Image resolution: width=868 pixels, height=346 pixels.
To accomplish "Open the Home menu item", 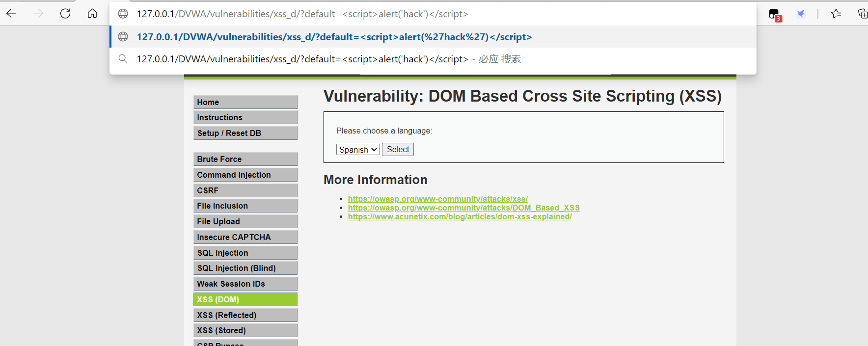I will [245, 102].
